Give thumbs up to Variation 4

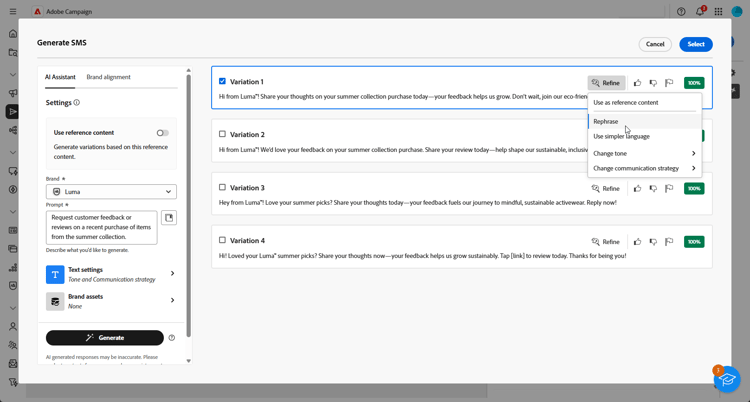pyautogui.click(x=637, y=242)
